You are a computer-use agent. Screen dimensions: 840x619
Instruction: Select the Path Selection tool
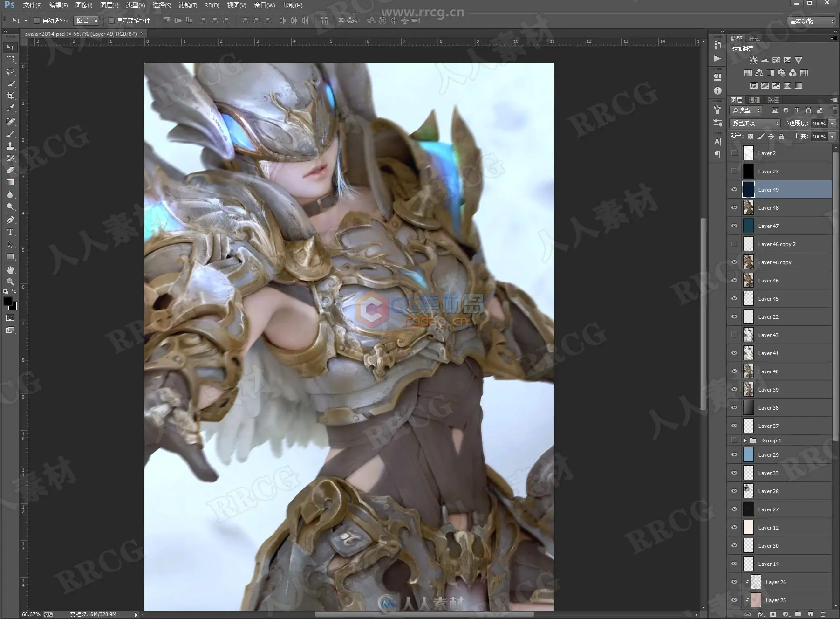tap(10, 244)
